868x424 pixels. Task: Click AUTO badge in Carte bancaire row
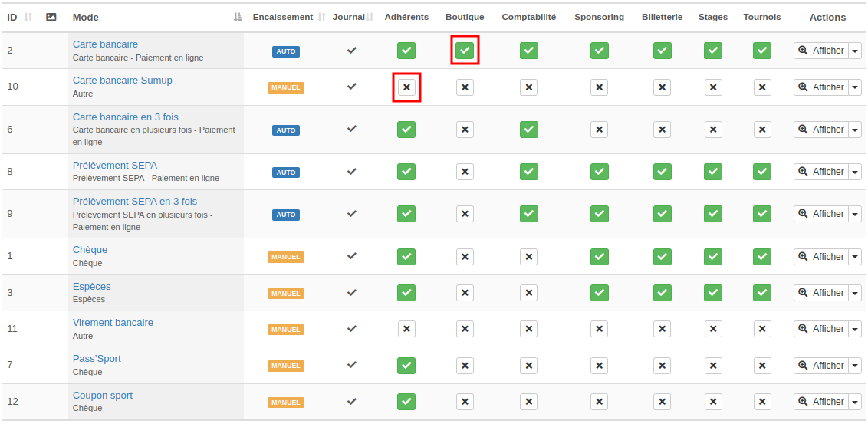click(286, 51)
